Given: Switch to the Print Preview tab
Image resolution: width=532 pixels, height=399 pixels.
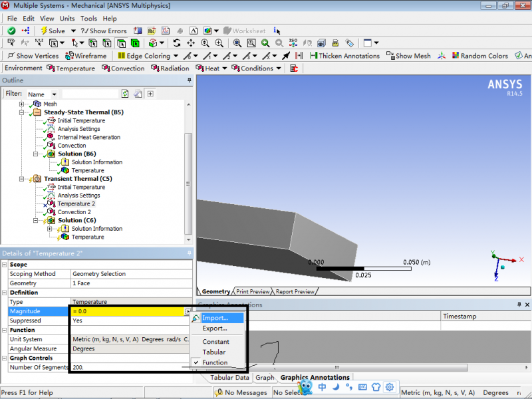Looking at the screenshot, I should pos(253,291).
